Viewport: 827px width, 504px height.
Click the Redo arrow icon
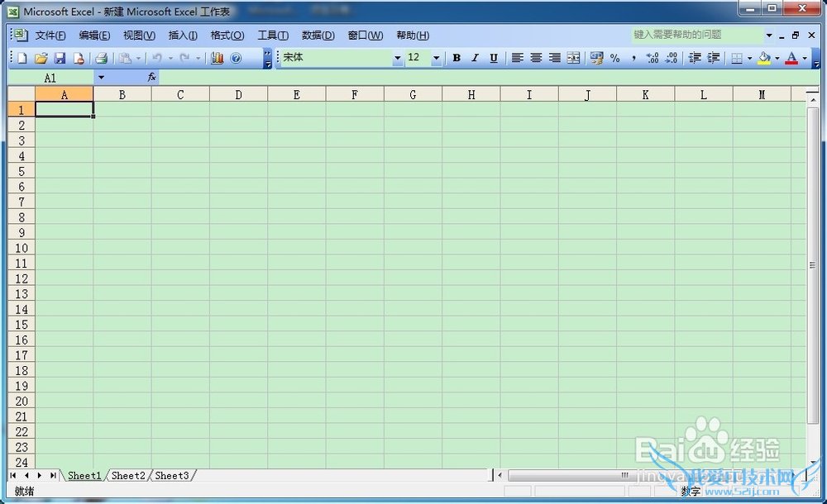point(184,58)
